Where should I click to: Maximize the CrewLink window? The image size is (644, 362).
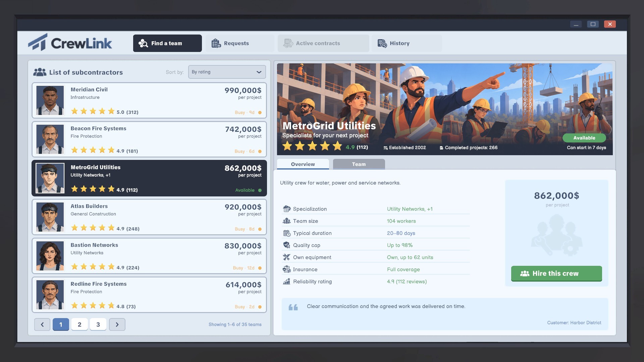pos(593,24)
